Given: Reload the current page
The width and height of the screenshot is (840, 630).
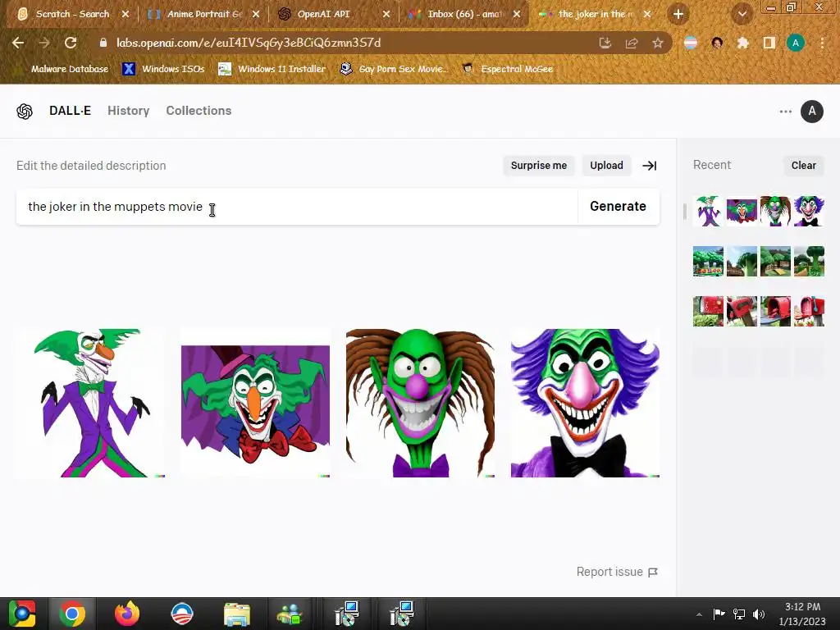Looking at the screenshot, I should coord(71,43).
